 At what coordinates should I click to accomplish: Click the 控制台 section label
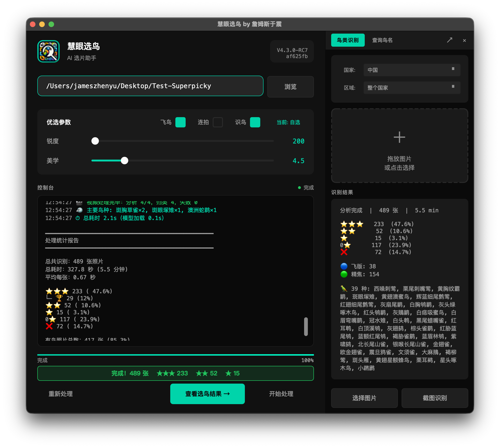tap(45, 188)
